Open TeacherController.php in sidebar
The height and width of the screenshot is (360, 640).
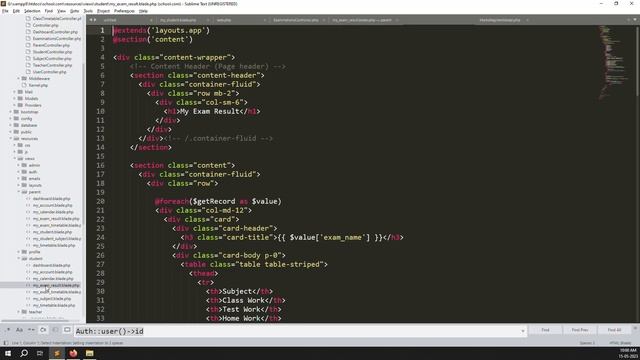click(x=52, y=65)
